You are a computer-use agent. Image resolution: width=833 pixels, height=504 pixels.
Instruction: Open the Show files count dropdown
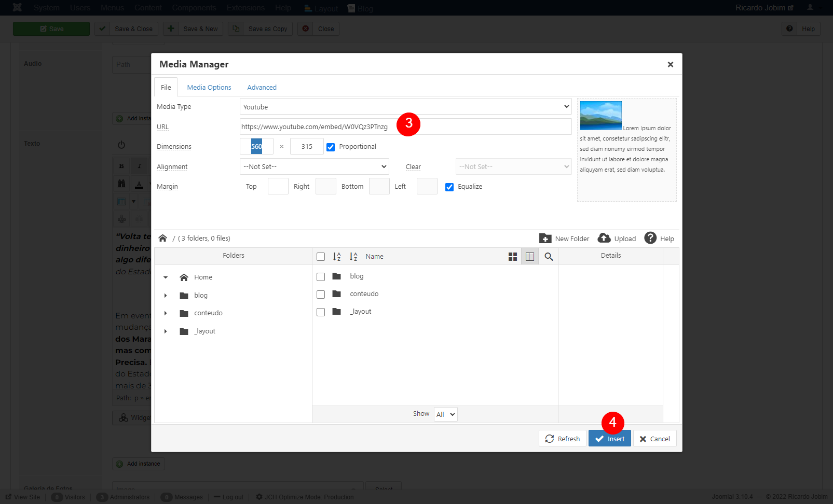pos(445,414)
